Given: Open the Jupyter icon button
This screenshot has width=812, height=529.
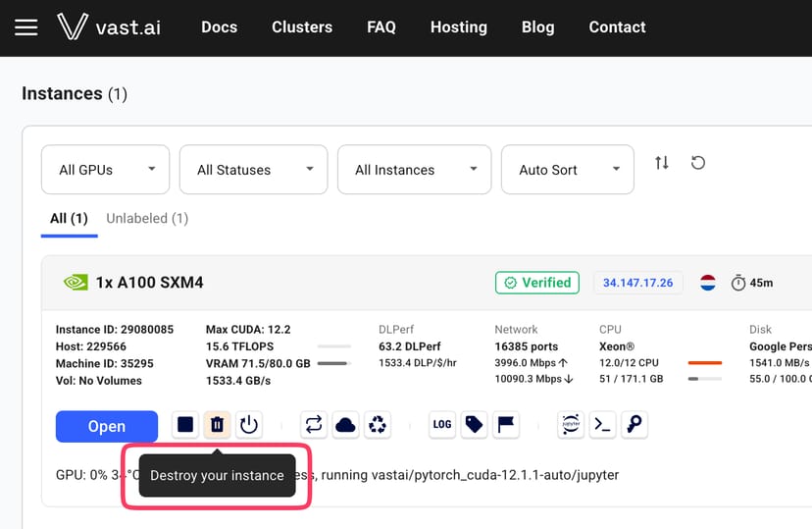Looking at the screenshot, I should click(571, 424).
